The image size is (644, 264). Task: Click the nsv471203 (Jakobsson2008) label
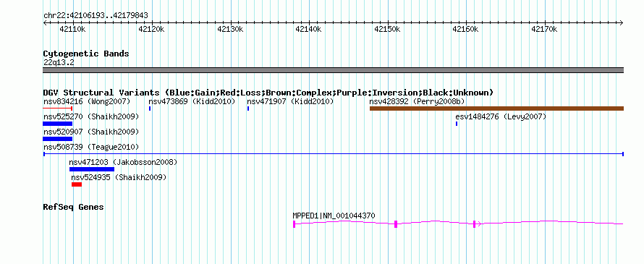pyautogui.click(x=123, y=162)
